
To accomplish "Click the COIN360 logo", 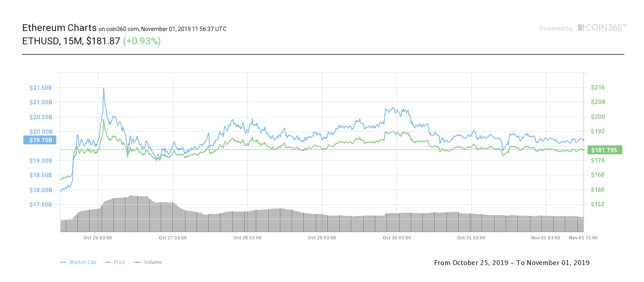I will [x=602, y=28].
